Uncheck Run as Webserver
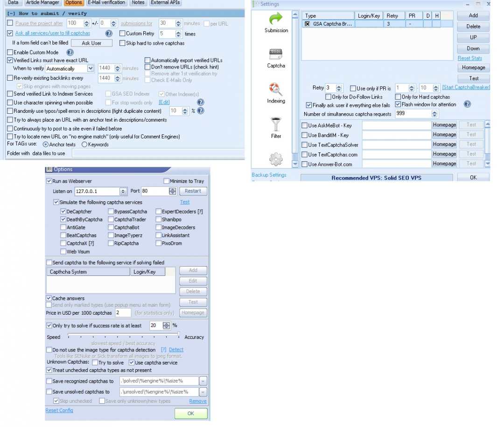504x427 pixels. tap(49, 181)
